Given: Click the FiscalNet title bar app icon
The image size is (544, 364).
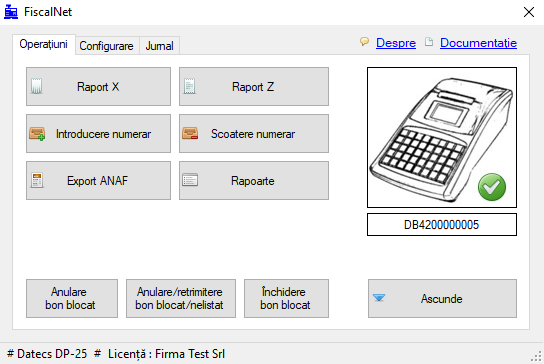Looking at the screenshot, I should pyautogui.click(x=11, y=12).
